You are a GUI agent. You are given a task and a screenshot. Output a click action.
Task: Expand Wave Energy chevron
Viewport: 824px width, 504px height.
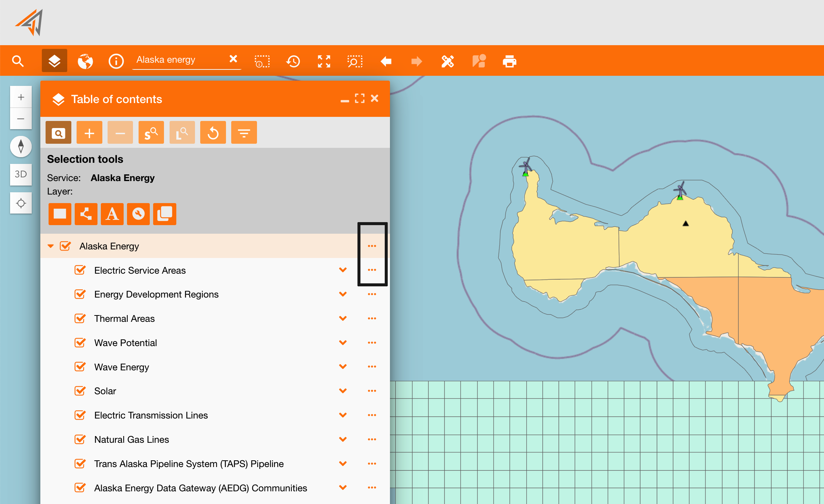[x=343, y=367]
